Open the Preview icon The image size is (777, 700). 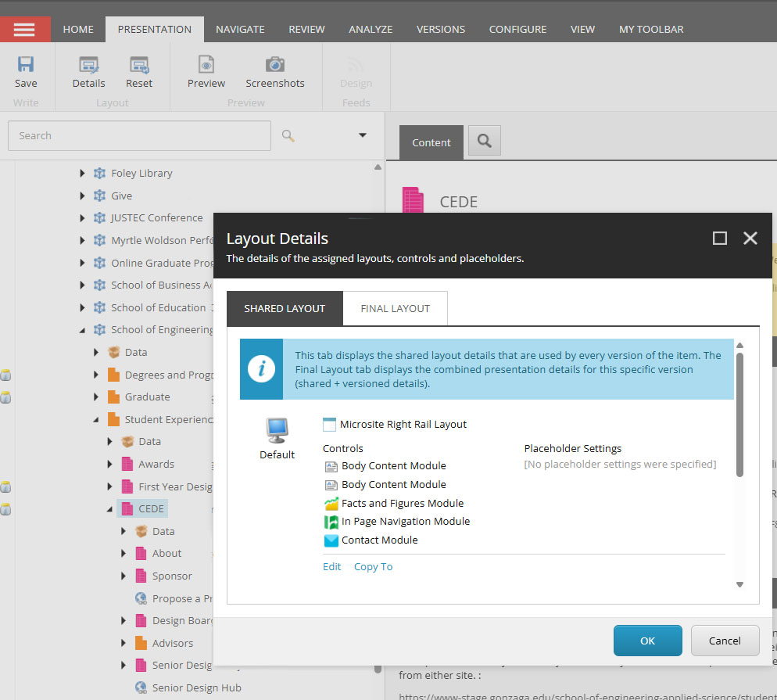coord(206,66)
